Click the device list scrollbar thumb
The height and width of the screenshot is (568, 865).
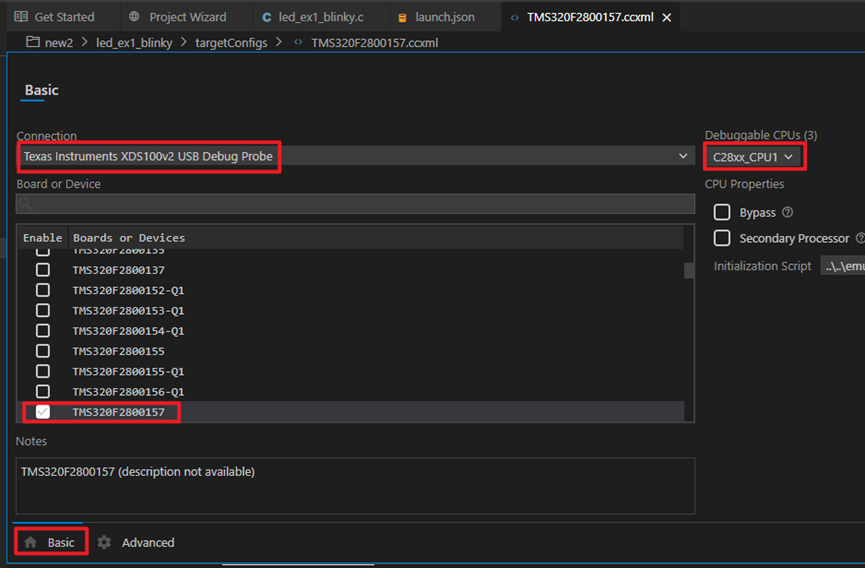689,271
